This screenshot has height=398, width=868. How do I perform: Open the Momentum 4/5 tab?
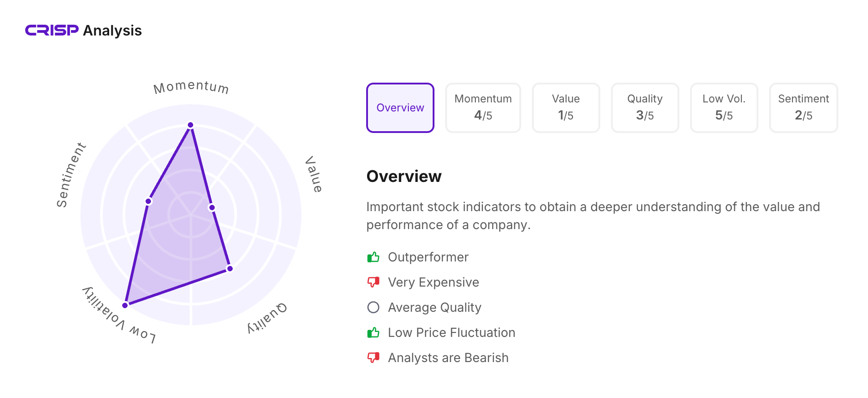(483, 108)
